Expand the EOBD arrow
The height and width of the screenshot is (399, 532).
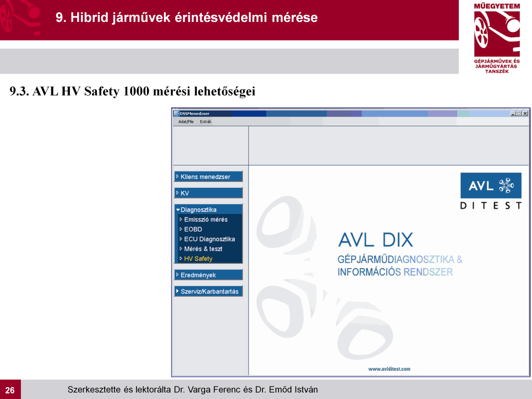coord(181,229)
